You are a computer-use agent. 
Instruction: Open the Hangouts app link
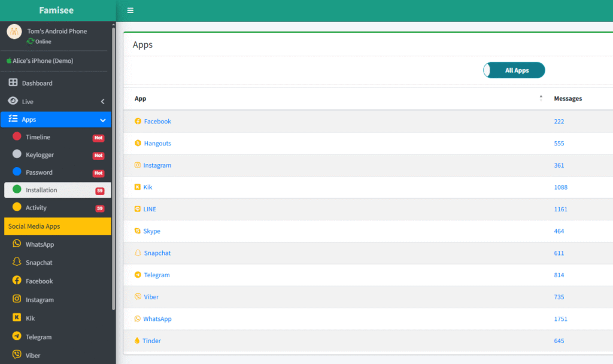157,143
